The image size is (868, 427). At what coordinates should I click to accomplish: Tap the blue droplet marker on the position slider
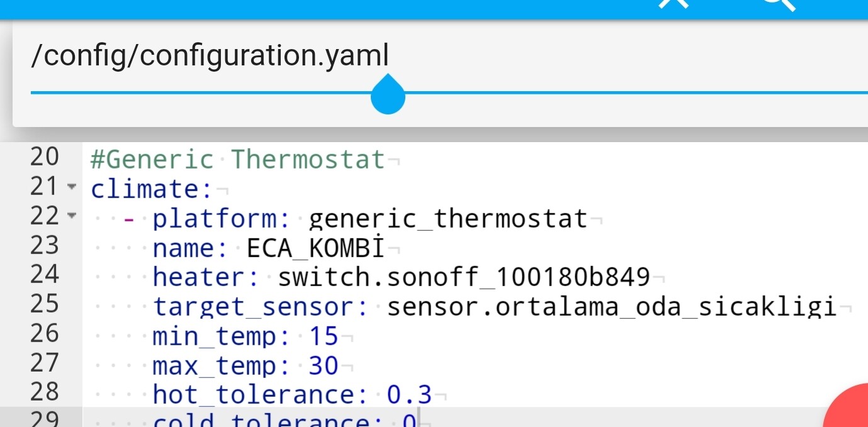(388, 94)
